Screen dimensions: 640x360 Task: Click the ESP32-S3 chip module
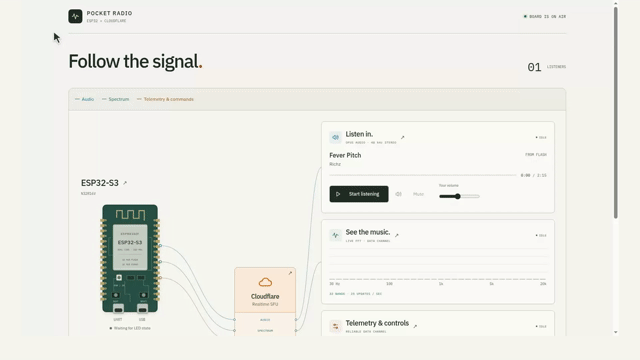tap(130, 247)
